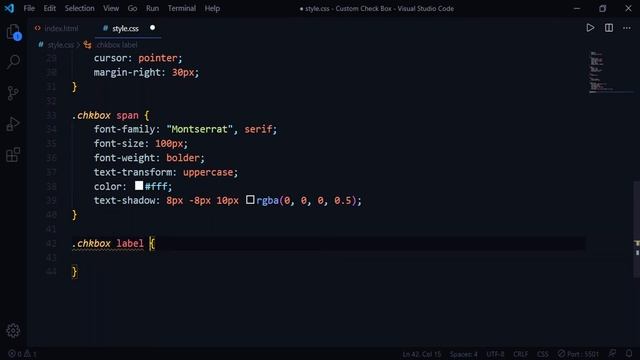The width and height of the screenshot is (640, 360).
Task: Change language mode via CSS status item
Action: [x=542, y=354]
